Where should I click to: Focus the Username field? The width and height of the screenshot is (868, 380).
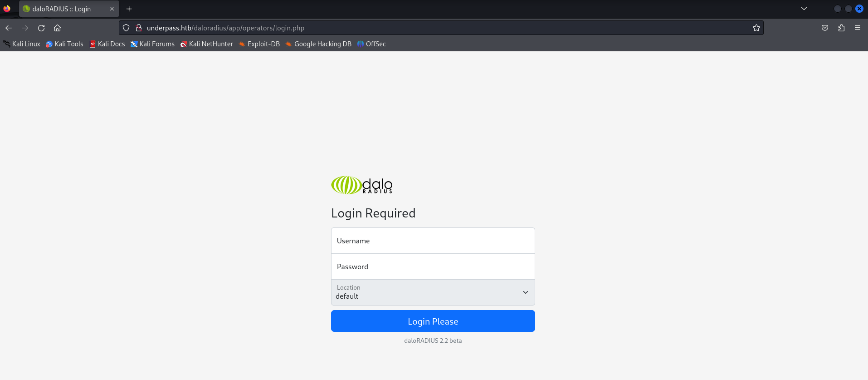[x=433, y=241]
